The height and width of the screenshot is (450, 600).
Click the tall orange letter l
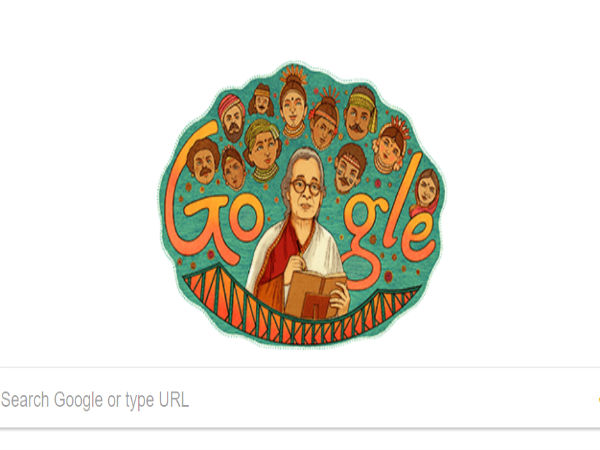pyautogui.click(x=402, y=199)
